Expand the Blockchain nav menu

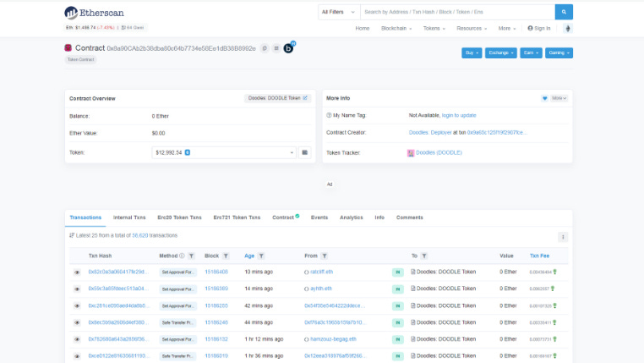pos(396,29)
